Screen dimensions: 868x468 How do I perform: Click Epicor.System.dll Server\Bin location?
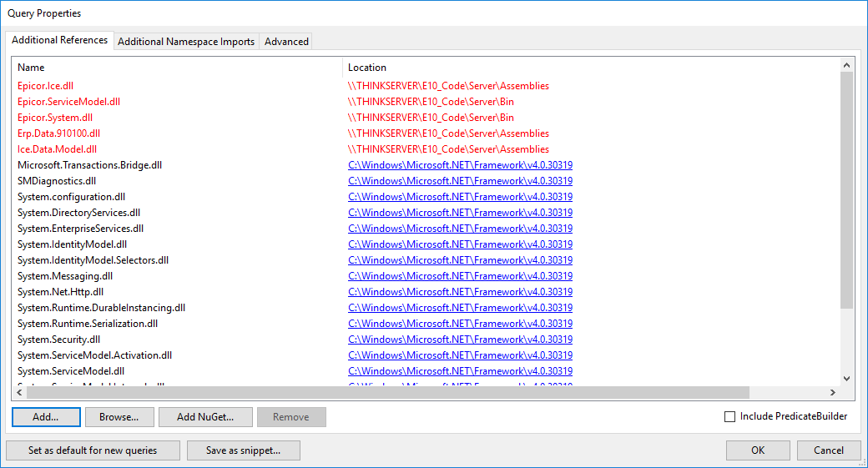click(431, 118)
